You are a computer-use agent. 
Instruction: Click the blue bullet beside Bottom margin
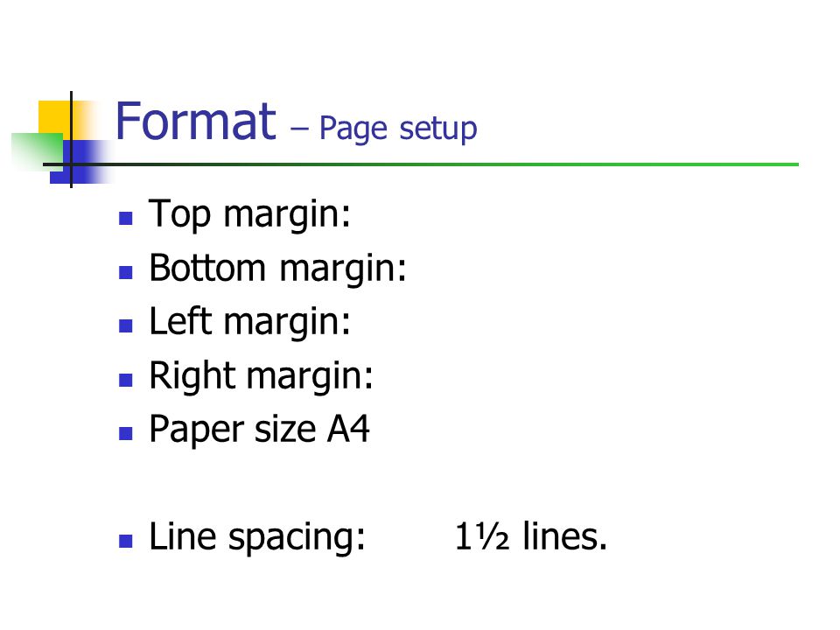coord(126,272)
